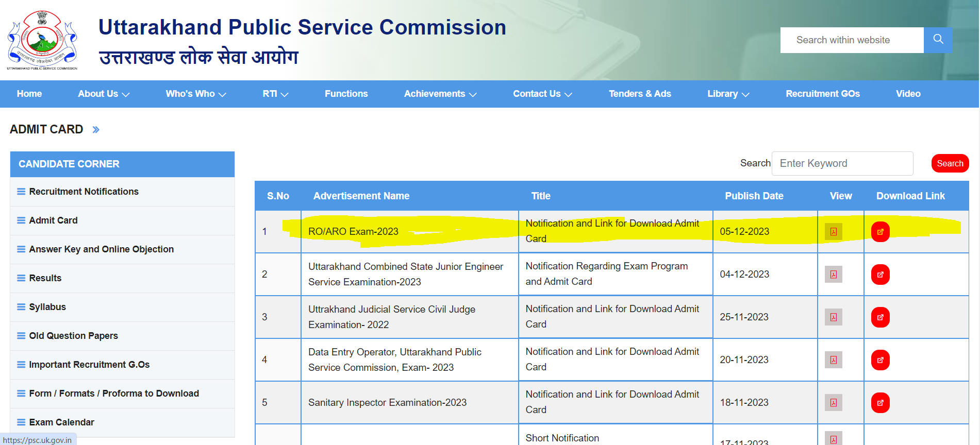Expand the Who's Who menu
The height and width of the screenshot is (445, 980).
pyautogui.click(x=196, y=94)
